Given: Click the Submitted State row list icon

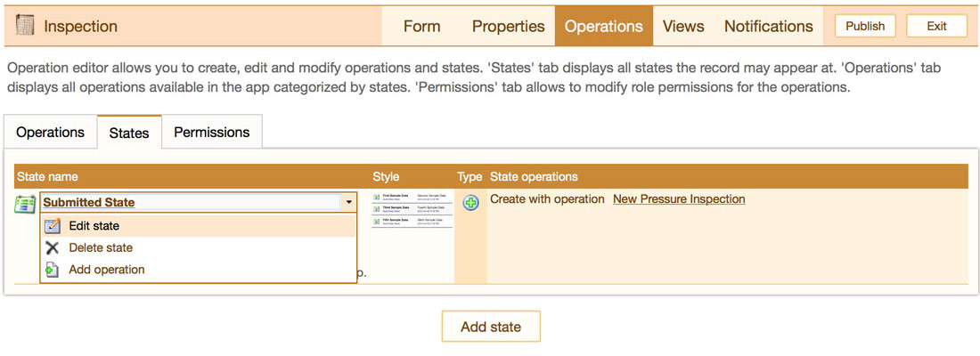Looking at the screenshot, I should 25,204.
